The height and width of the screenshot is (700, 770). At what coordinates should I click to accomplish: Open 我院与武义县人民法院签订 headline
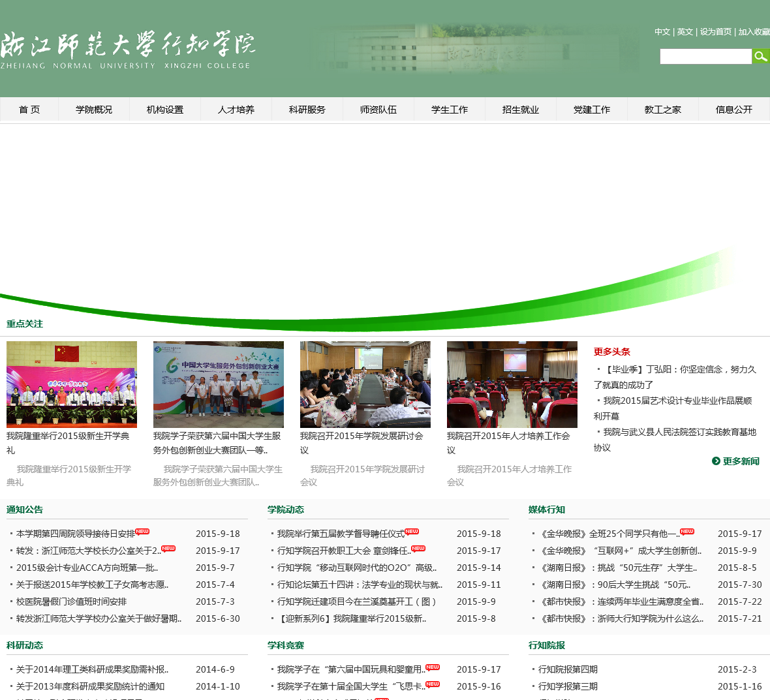click(675, 440)
